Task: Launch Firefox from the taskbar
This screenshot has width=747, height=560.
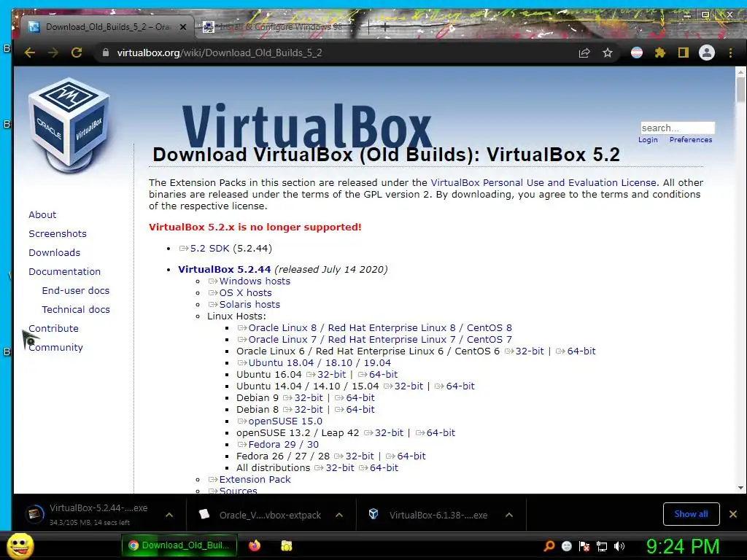Action: (255, 545)
